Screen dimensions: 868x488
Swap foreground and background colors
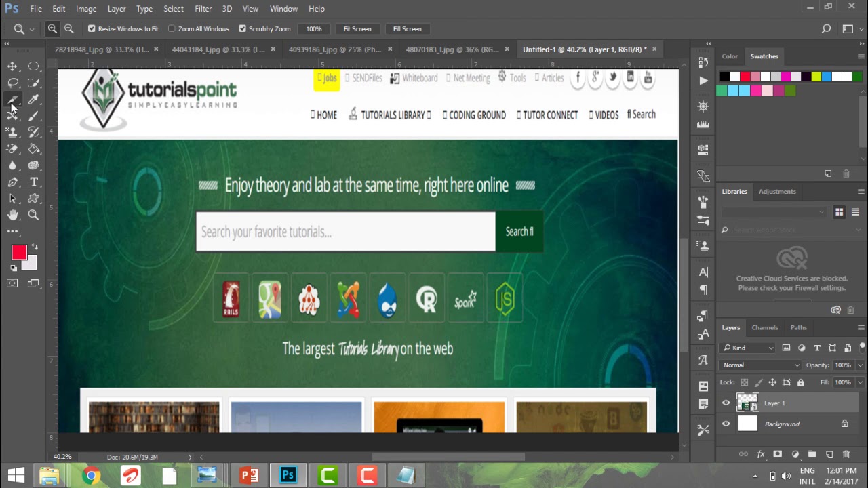tap(35, 247)
